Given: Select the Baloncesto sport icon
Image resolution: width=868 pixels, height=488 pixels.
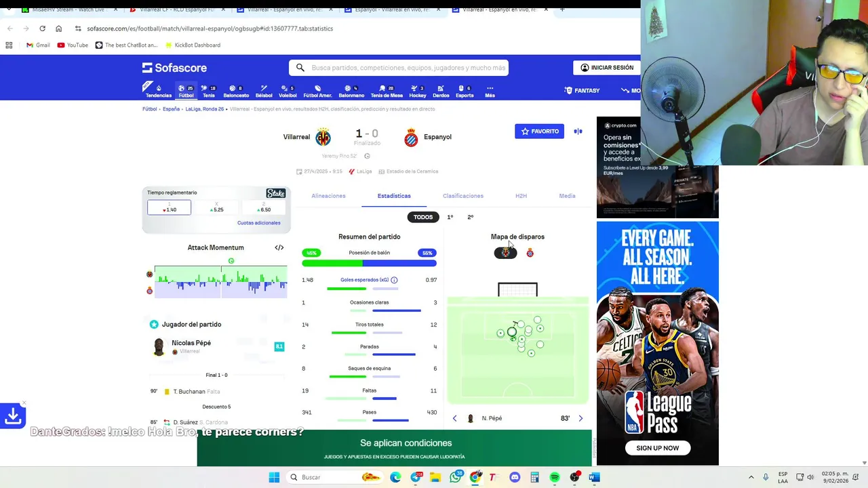Looking at the screenshot, I should (x=236, y=91).
